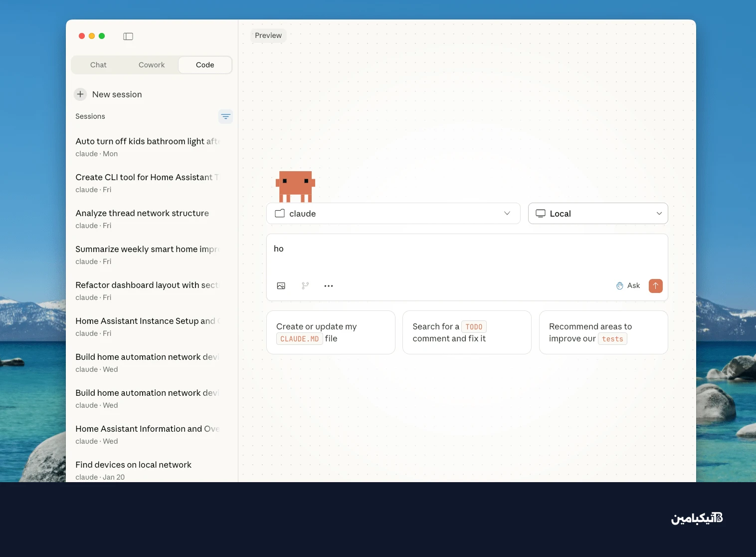756x557 pixels.
Task: Click the git branch icon
Action: coord(305,286)
